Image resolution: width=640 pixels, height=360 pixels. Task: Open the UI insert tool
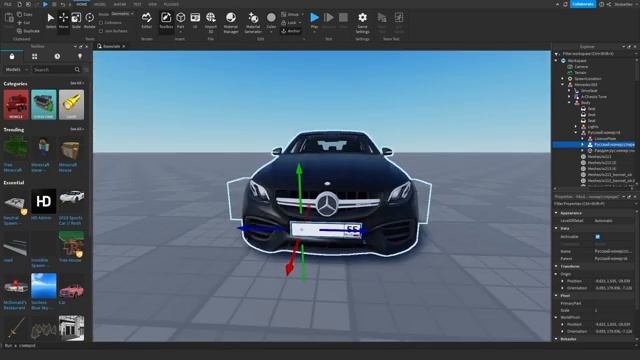point(195,20)
